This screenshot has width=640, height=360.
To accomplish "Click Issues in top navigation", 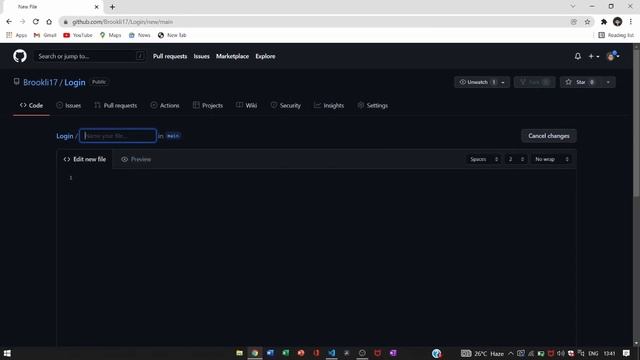I will pos(201,56).
